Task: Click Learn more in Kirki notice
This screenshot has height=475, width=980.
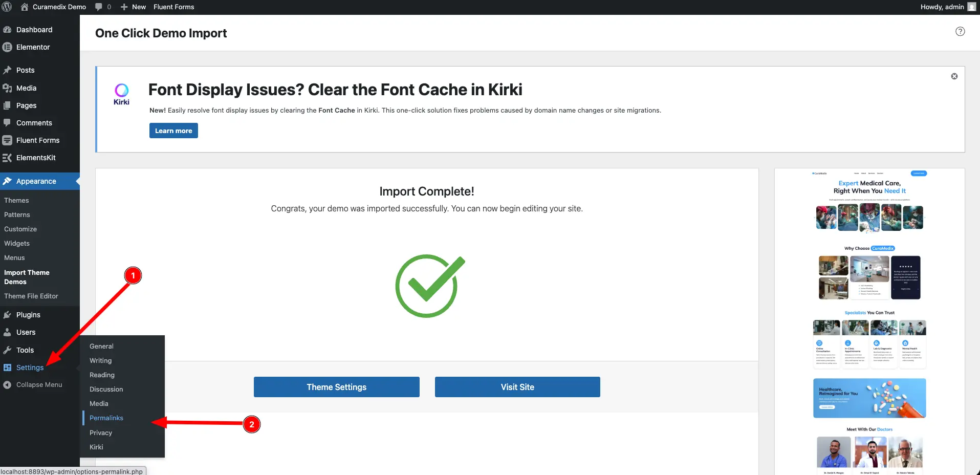Action: pyautogui.click(x=173, y=131)
